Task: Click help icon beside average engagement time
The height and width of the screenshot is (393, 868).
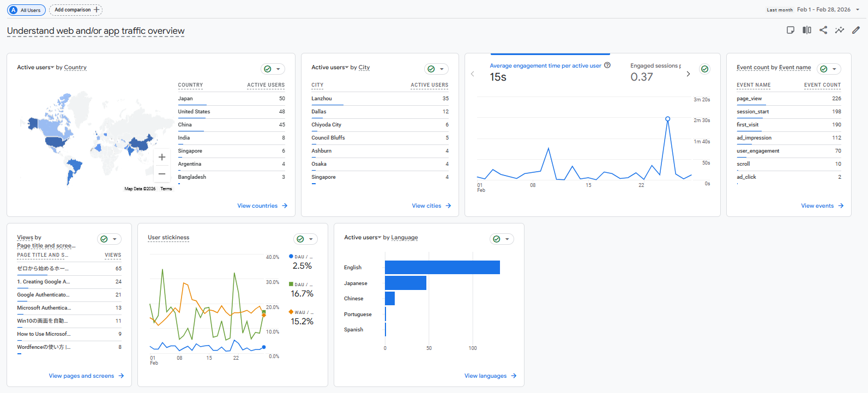Action: click(x=607, y=65)
